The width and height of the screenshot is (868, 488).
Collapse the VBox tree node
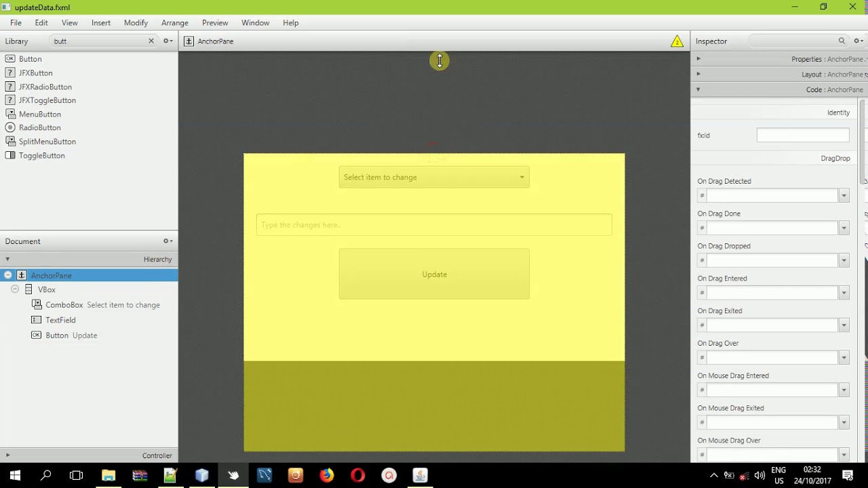pyautogui.click(x=15, y=289)
